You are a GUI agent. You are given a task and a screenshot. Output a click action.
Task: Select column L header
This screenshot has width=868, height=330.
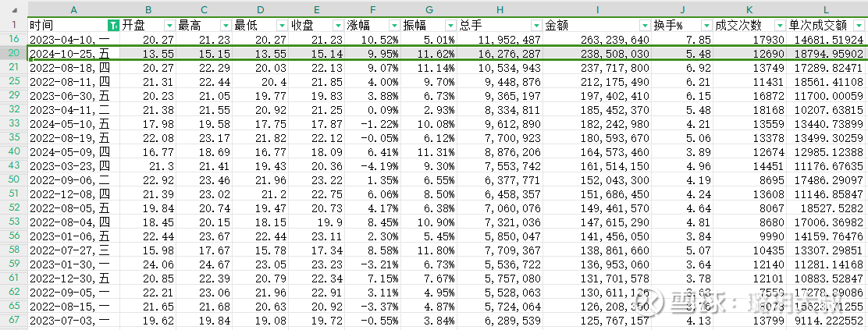point(826,9)
